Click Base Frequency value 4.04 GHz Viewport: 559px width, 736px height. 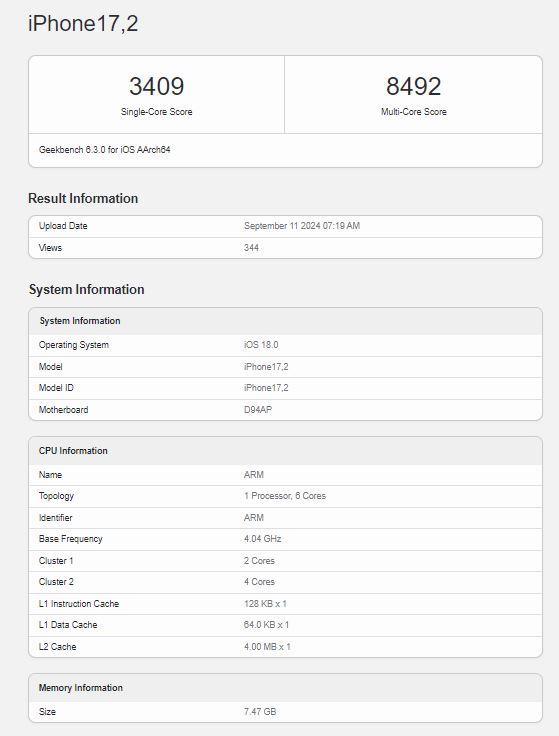[x=262, y=539]
